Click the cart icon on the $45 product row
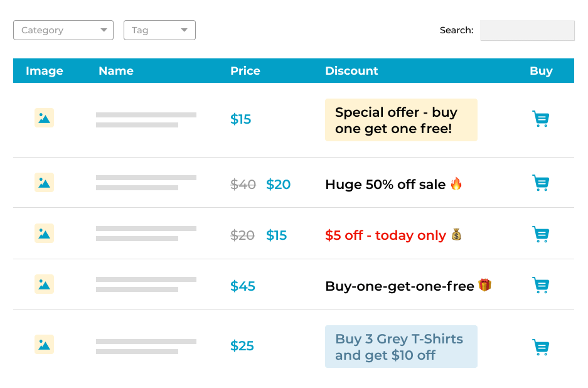This screenshot has width=588, height=388. coord(540,284)
